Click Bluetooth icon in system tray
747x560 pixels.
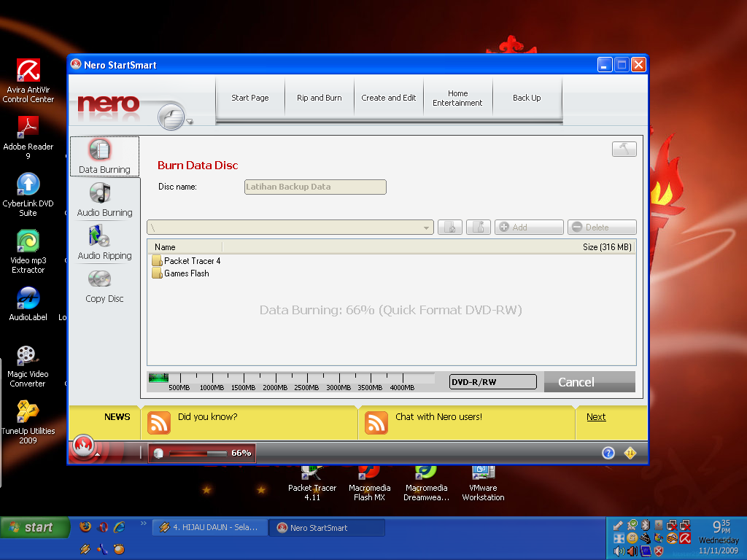tap(645, 525)
